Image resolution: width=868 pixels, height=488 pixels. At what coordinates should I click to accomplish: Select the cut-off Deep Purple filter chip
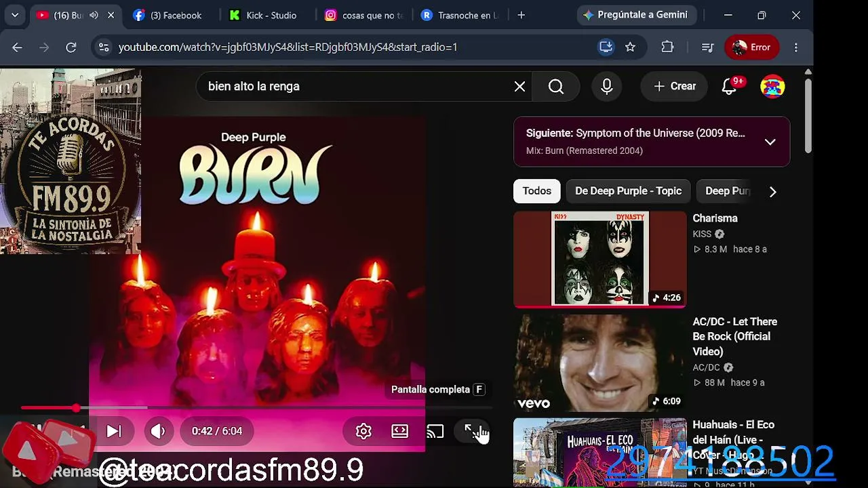tap(727, 191)
